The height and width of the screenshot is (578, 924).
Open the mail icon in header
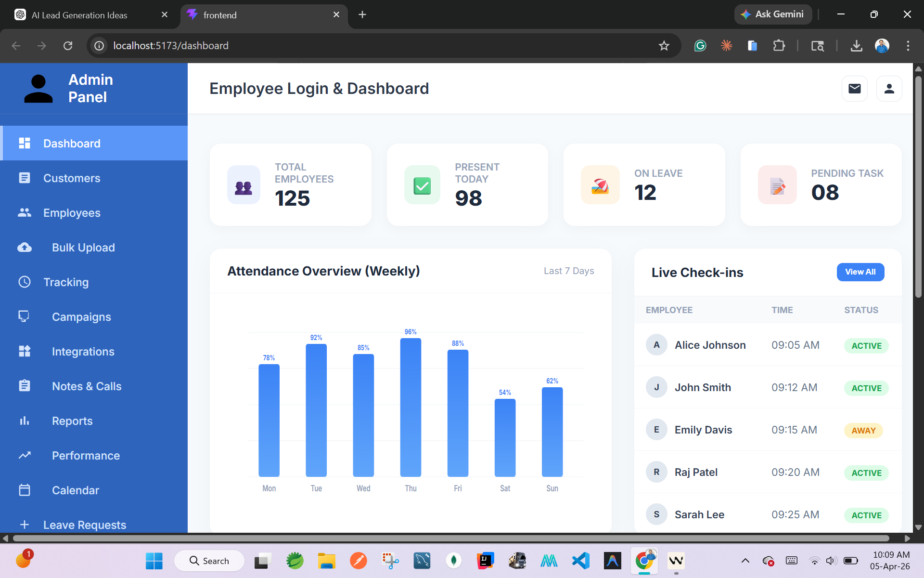[x=854, y=89]
